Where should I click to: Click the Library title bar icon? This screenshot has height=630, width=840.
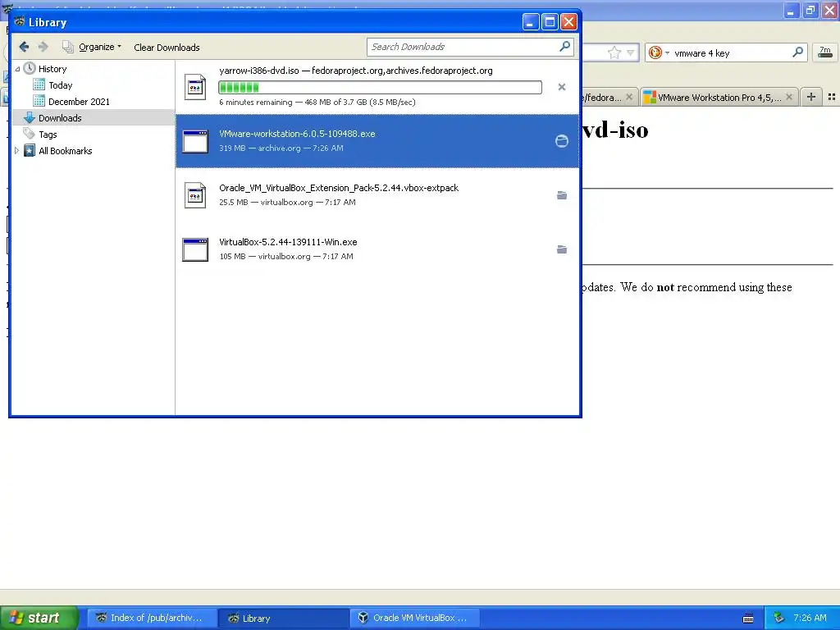(20, 21)
